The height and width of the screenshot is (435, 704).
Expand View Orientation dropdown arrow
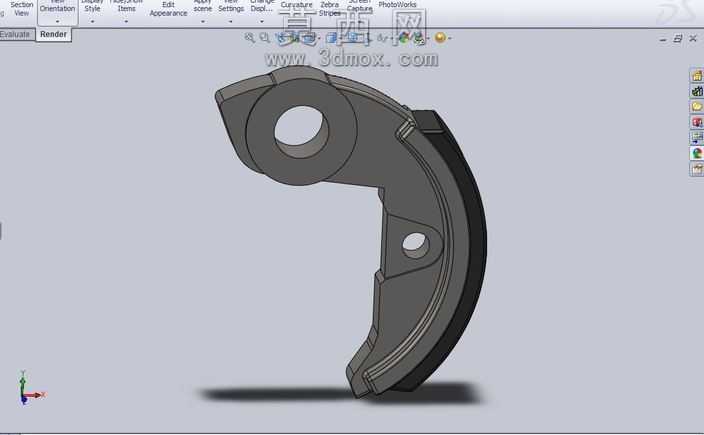(57, 22)
